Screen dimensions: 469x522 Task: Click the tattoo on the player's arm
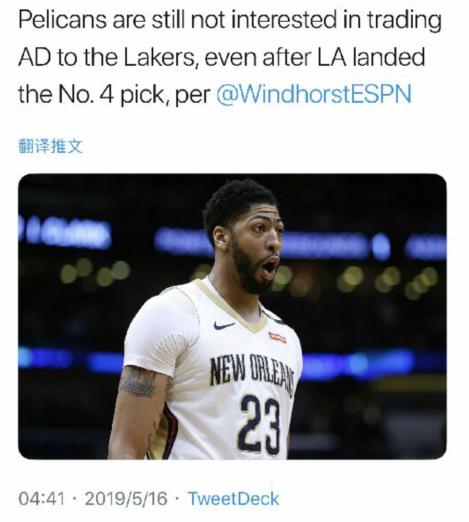coord(138,381)
